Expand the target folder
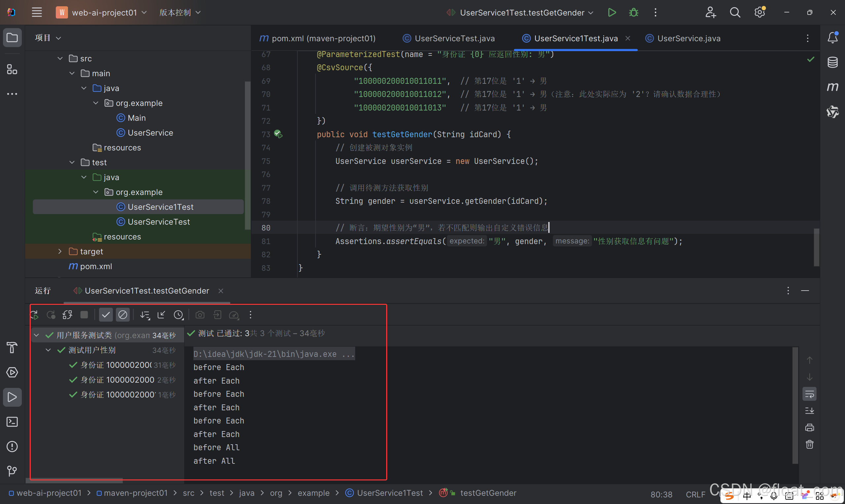The image size is (845, 504). click(60, 251)
